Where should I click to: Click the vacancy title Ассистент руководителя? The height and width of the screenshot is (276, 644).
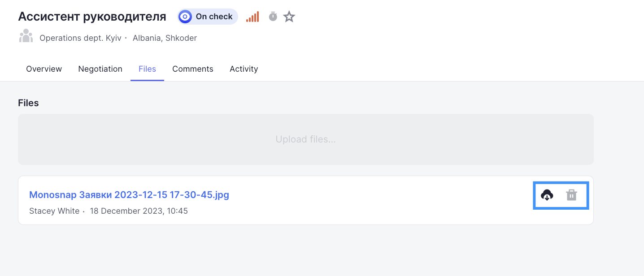(91, 16)
